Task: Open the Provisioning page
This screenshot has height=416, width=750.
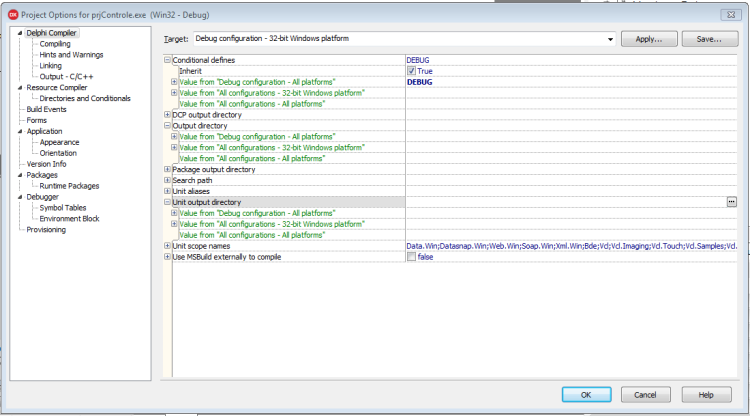Action: pyautogui.click(x=46, y=230)
